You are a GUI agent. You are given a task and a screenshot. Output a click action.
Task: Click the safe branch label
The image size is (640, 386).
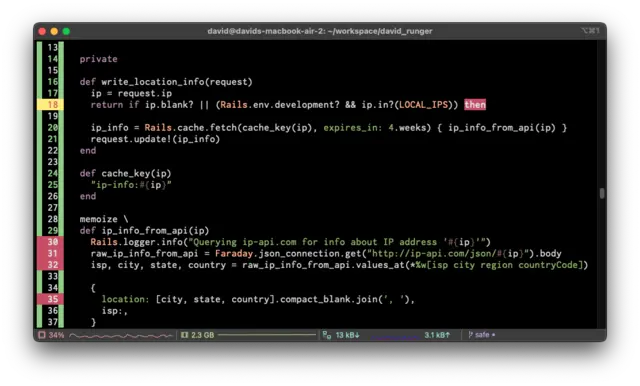coord(482,335)
